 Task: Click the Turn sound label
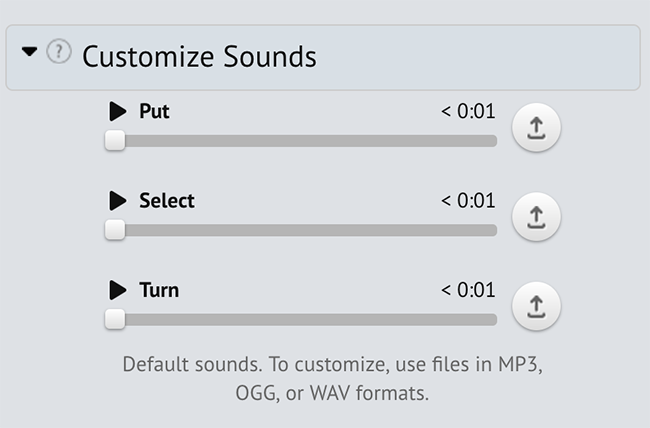click(159, 290)
